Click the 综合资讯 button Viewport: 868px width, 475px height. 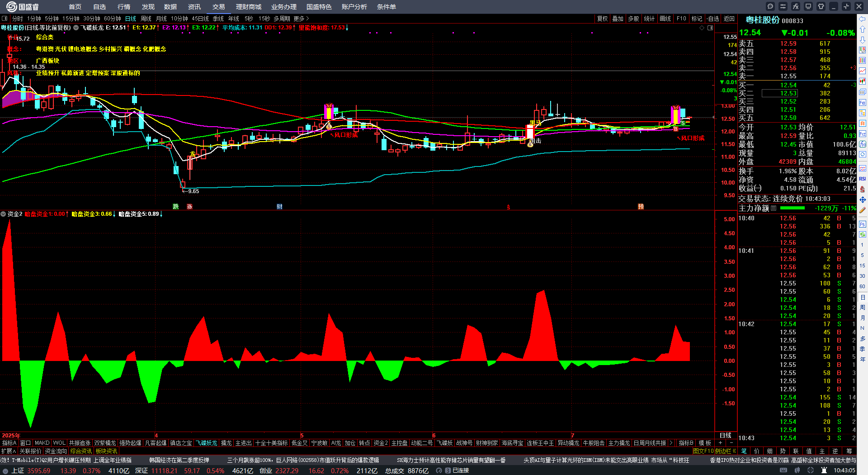coord(81,451)
